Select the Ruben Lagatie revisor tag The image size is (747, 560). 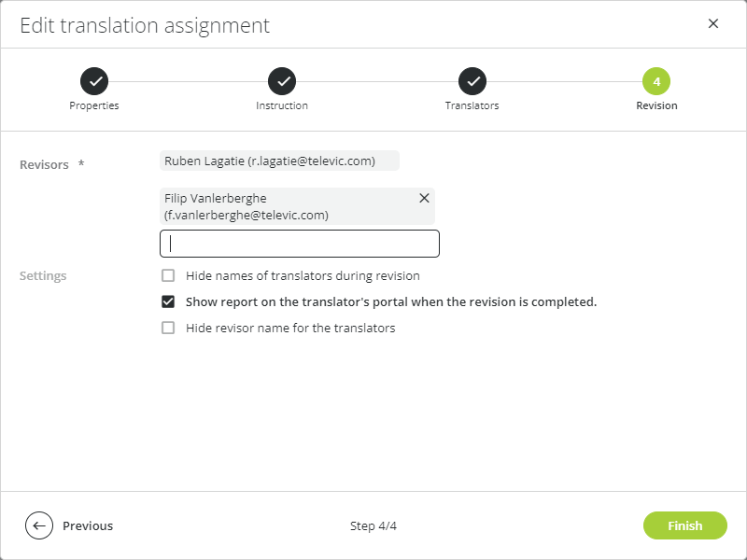point(279,161)
